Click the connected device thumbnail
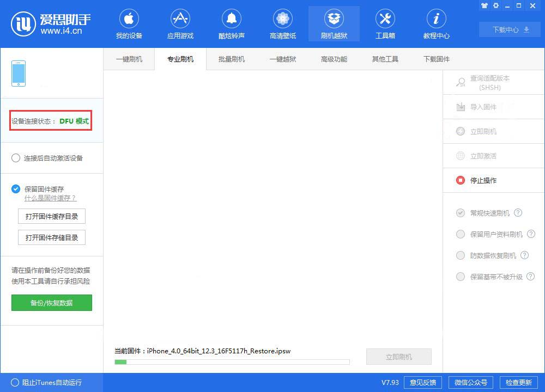 [18, 72]
